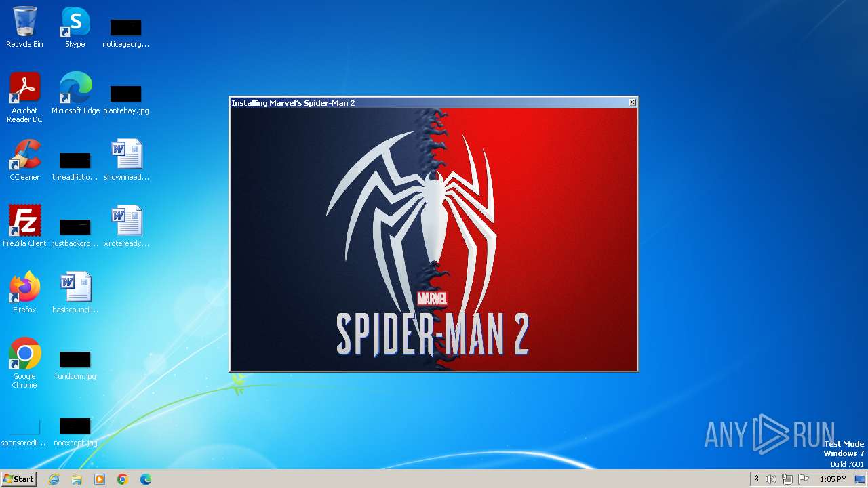Open Windows Media Player from taskbar
Viewport: 868px width, 488px height.
coord(100,479)
